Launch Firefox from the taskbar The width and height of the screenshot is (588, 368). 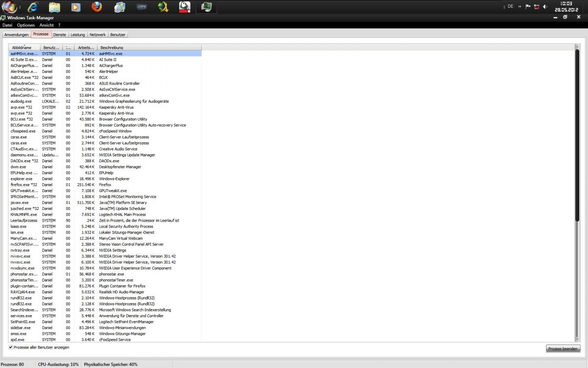(97, 7)
